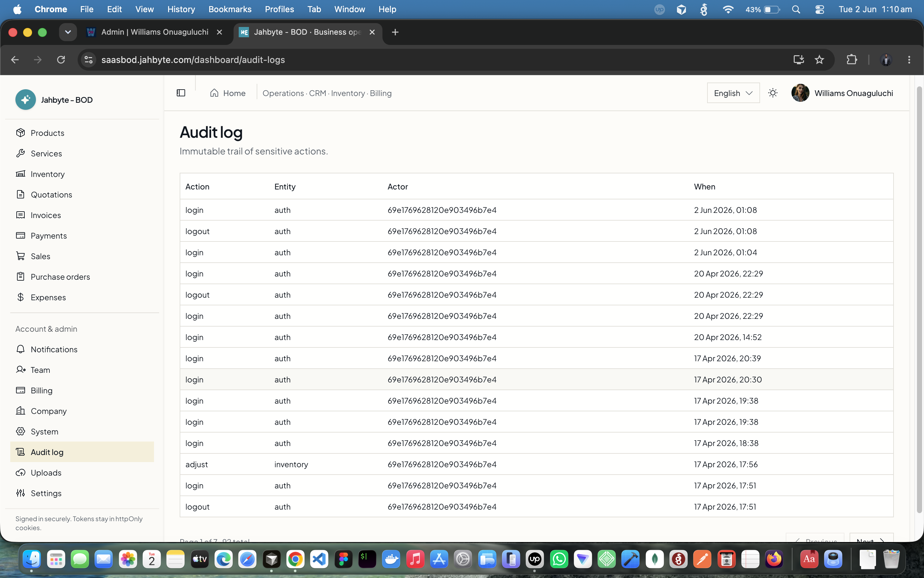Go to Home breadcrumb link
The height and width of the screenshot is (578, 924).
(x=227, y=93)
